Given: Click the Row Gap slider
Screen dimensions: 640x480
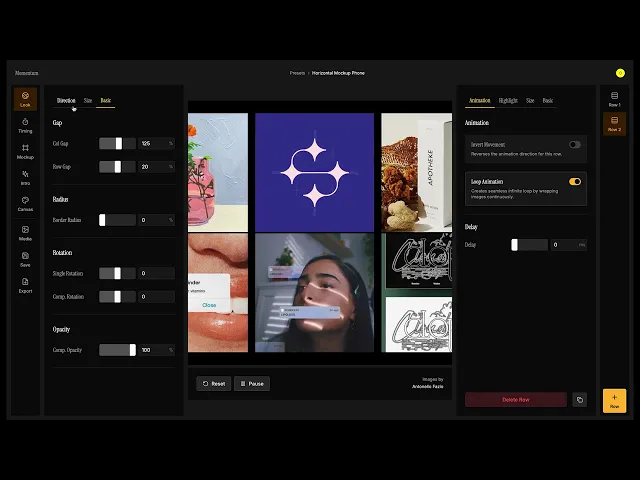Looking at the screenshot, I should click(x=118, y=167).
